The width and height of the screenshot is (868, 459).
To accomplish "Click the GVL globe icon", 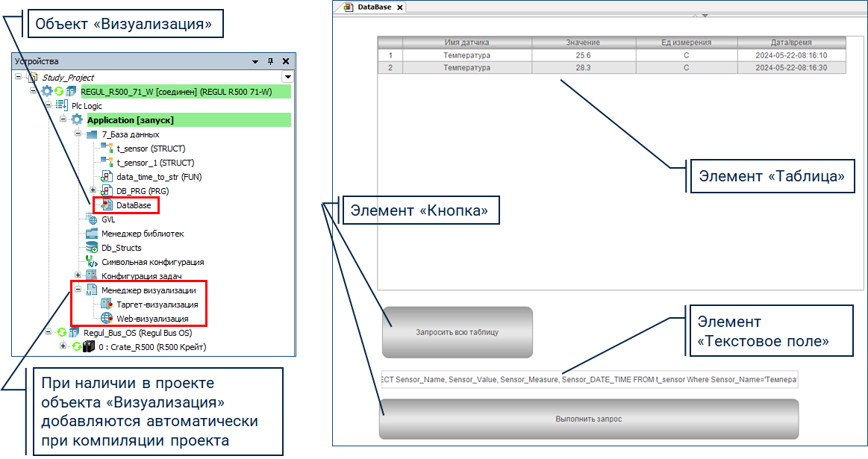I will tap(92, 219).
